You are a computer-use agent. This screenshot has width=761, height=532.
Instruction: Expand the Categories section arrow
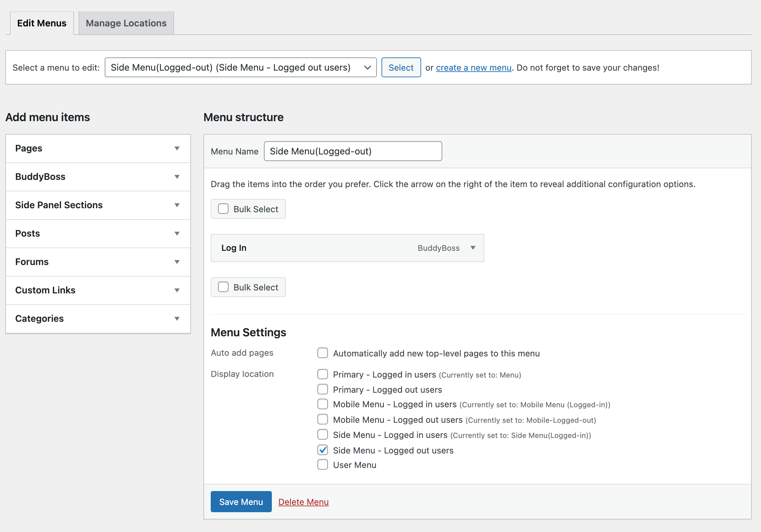tap(177, 319)
